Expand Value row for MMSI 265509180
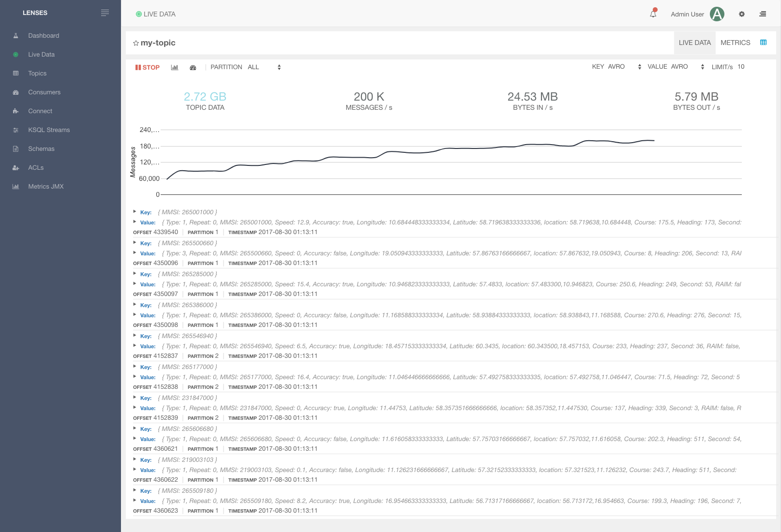781x532 pixels. pyautogui.click(x=135, y=501)
